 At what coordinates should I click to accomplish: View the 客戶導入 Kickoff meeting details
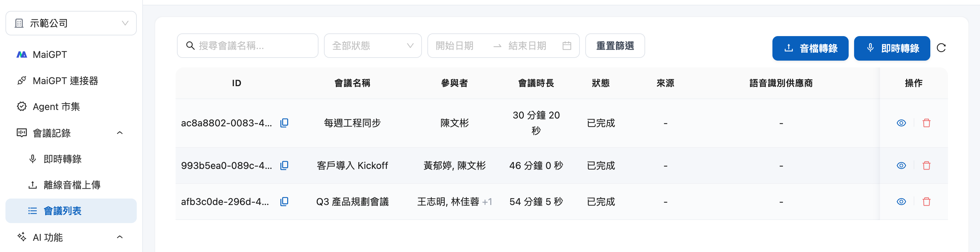[901, 166]
